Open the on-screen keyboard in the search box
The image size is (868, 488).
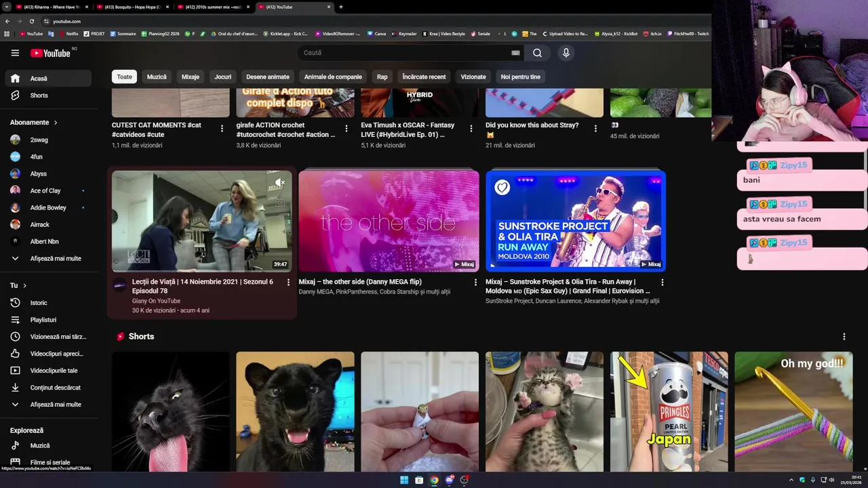pos(515,53)
